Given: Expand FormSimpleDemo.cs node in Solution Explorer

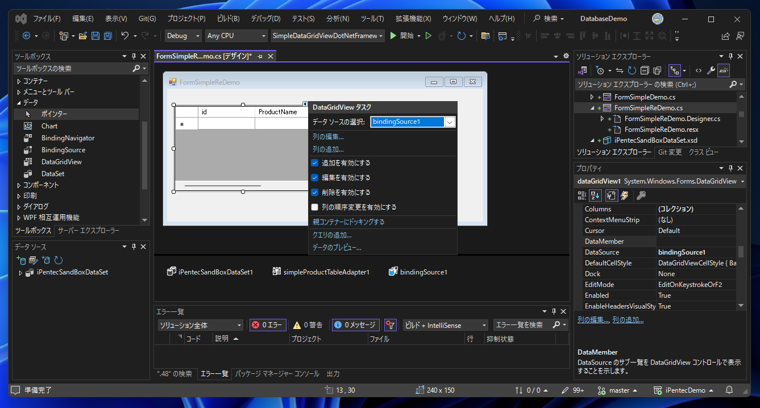Looking at the screenshot, I should 591,97.
